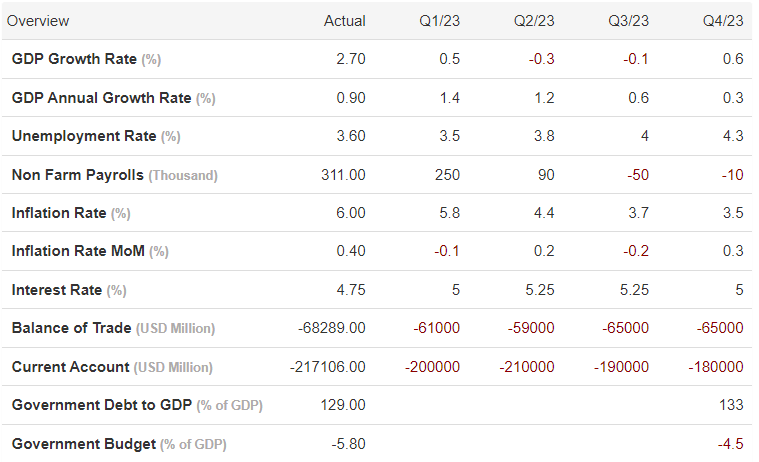
Task: Select Current Account Q2/23 value -210000
Action: point(527,367)
